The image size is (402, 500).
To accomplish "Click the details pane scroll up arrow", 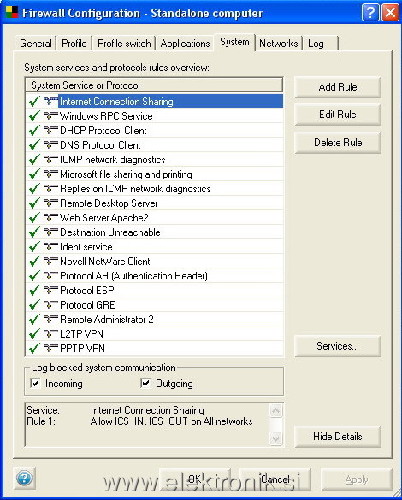I will (276, 410).
